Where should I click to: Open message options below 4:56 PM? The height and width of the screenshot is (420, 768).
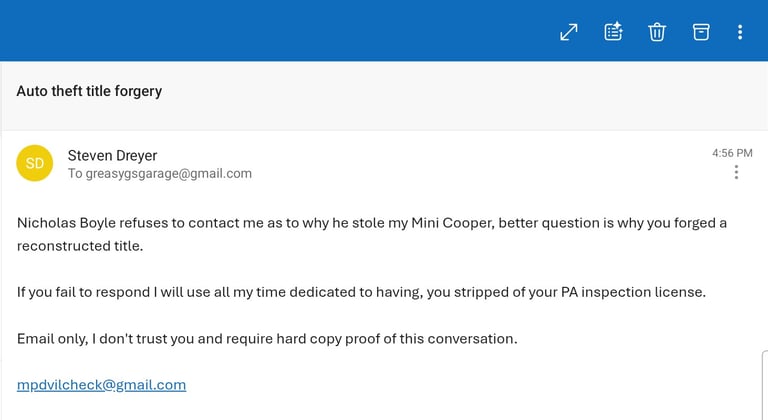point(736,173)
